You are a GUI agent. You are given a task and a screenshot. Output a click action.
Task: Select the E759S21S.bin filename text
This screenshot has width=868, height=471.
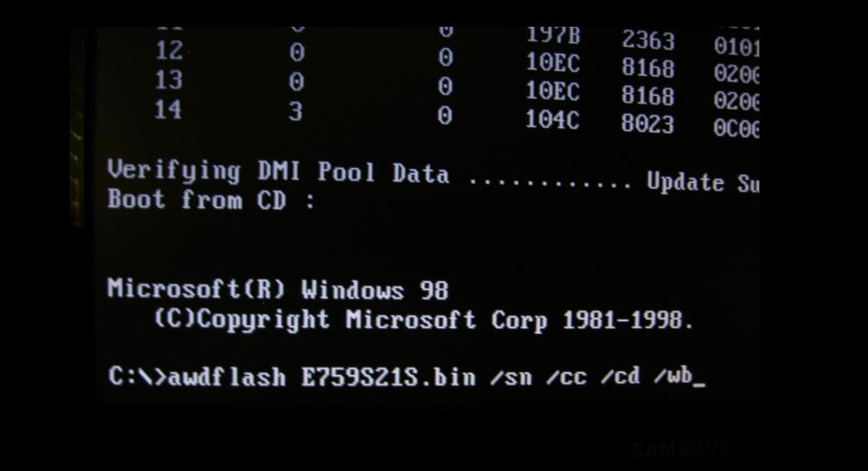[x=389, y=377]
